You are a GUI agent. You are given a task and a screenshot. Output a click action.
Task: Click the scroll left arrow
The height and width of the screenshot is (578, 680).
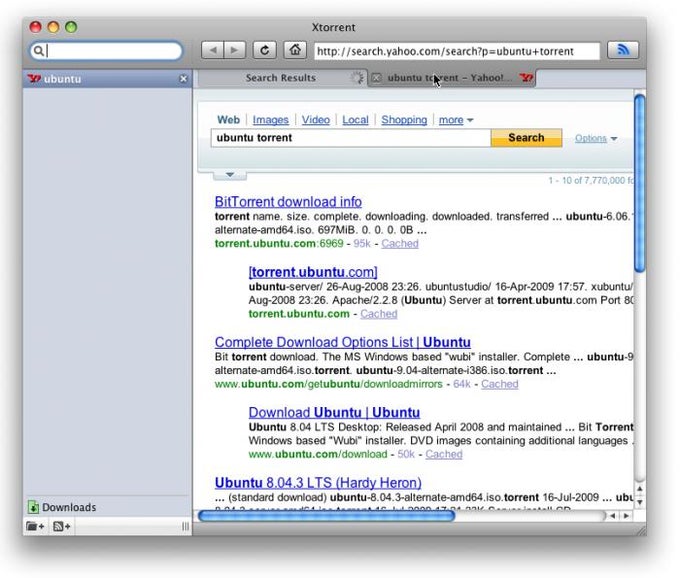point(612,516)
